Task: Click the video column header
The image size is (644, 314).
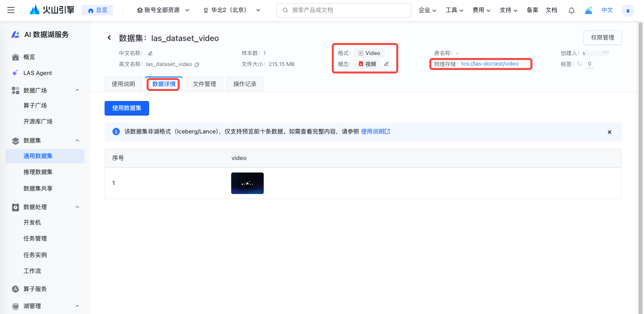Action: pyautogui.click(x=239, y=158)
